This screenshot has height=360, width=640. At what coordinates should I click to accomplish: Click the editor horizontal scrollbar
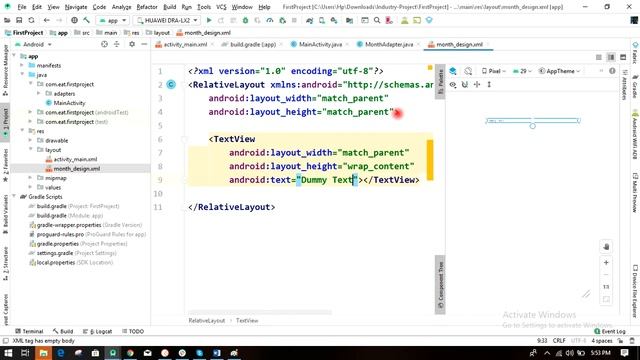[260, 313]
